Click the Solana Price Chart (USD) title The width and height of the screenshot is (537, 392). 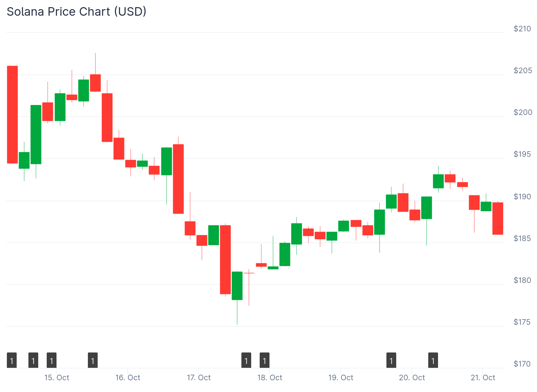(76, 11)
